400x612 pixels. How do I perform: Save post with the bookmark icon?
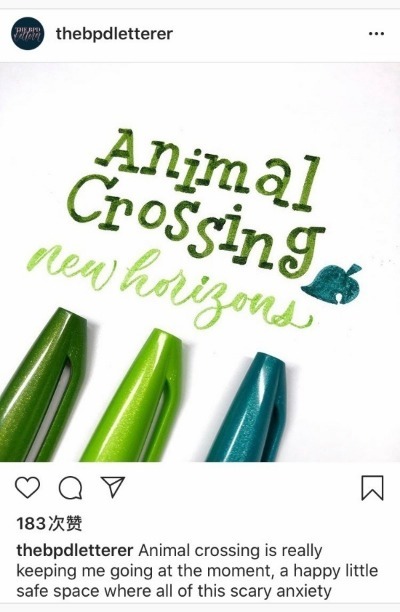point(372,487)
